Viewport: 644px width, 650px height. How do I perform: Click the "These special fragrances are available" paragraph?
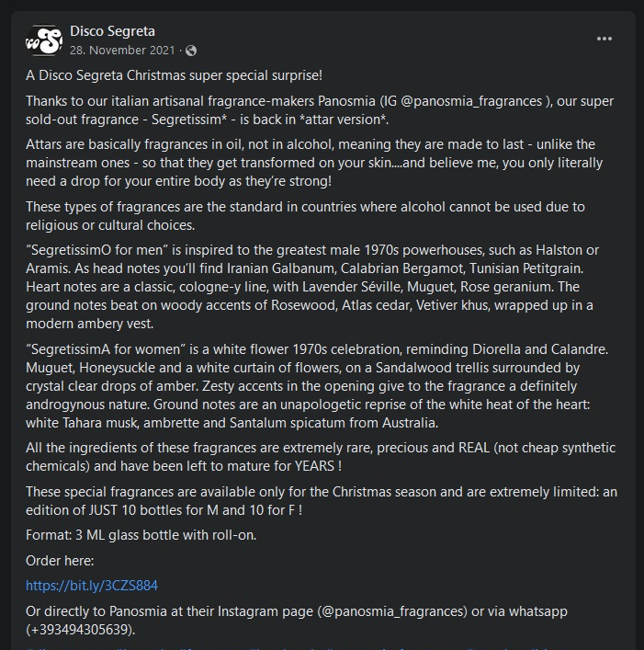click(x=320, y=500)
